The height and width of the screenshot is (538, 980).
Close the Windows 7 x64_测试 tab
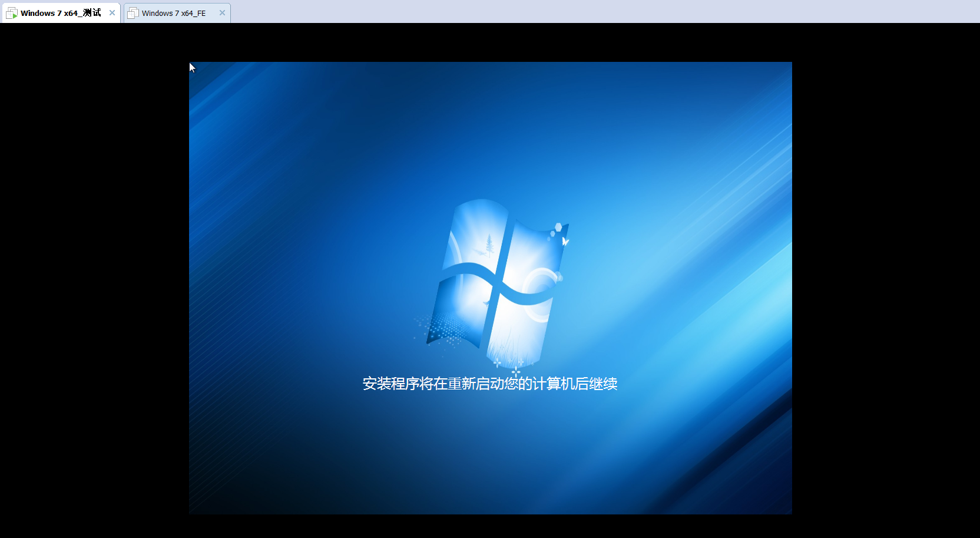click(112, 13)
